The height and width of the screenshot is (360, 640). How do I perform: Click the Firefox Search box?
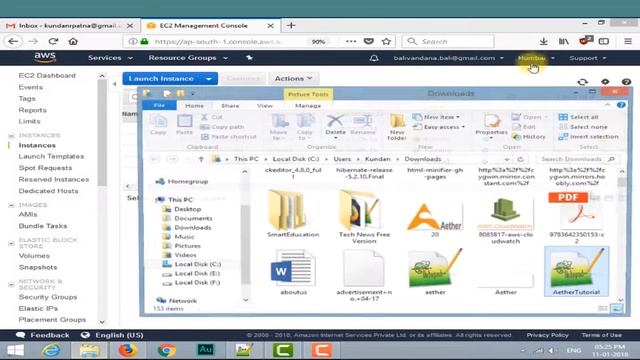448,41
